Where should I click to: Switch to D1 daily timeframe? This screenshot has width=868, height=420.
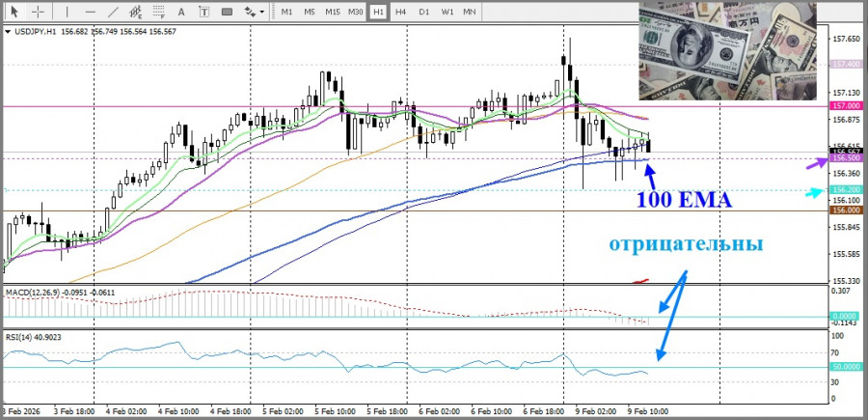(x=424, y=12)
